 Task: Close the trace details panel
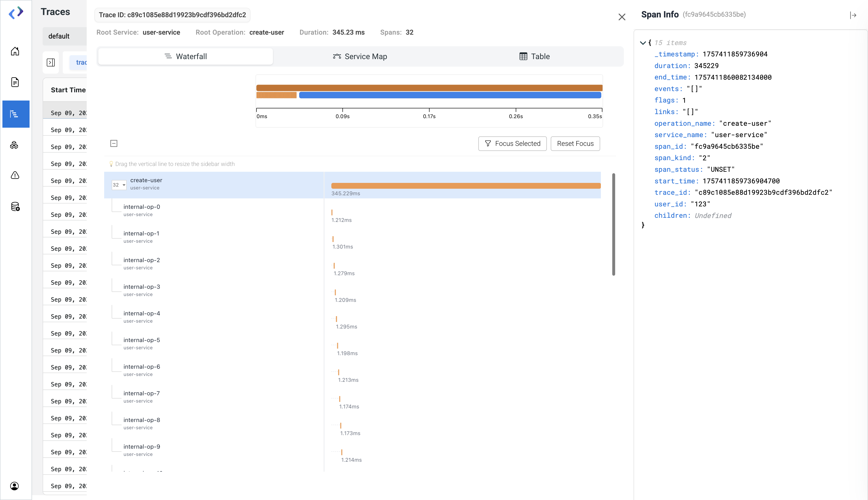click(x=621, y=17)
